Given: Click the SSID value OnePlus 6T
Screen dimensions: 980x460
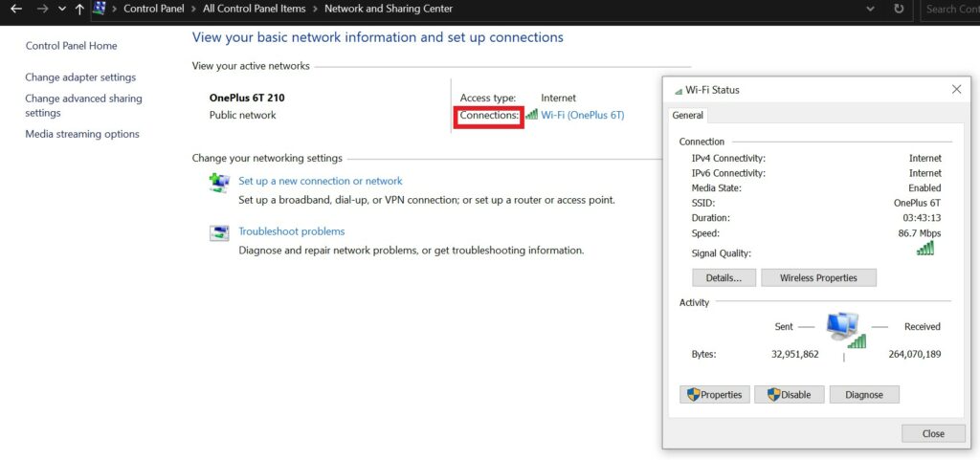Looking at the screenshot, I should (917, 203).
